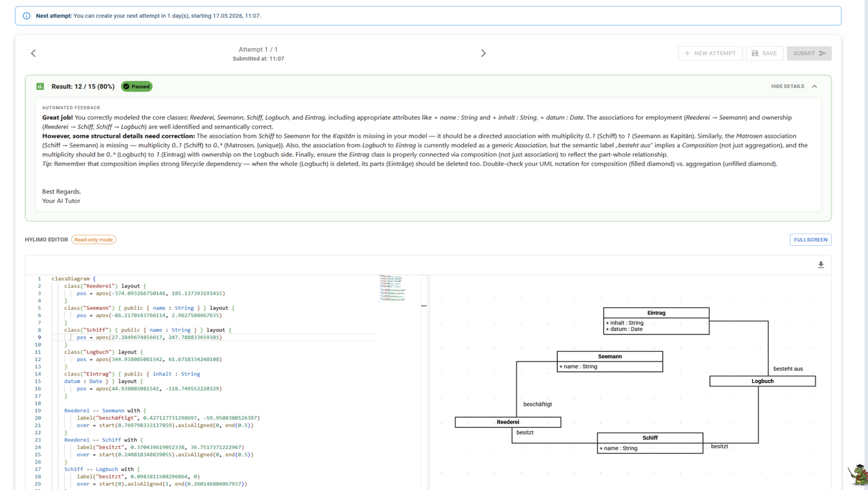Image resolution: width=868 pixels, height=490 pixels.
Task: Click the Save button
Action: [x=765, y=53]
